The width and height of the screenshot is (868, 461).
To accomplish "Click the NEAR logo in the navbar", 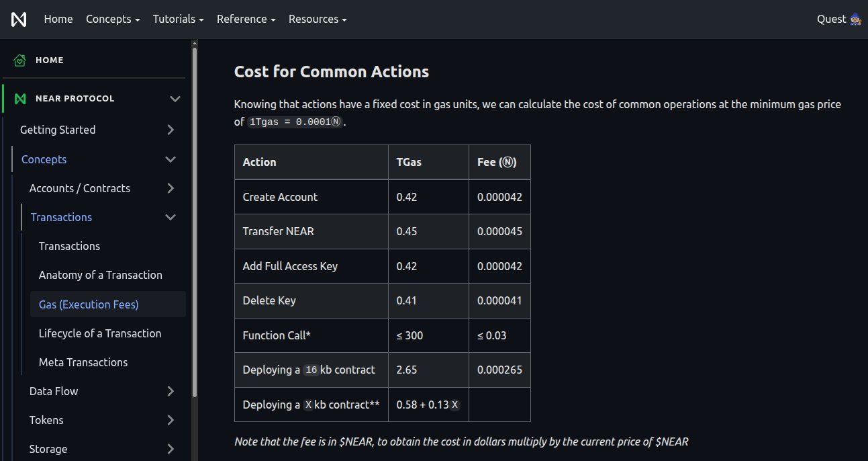I will pyautogui.click(x=19, y=19).
